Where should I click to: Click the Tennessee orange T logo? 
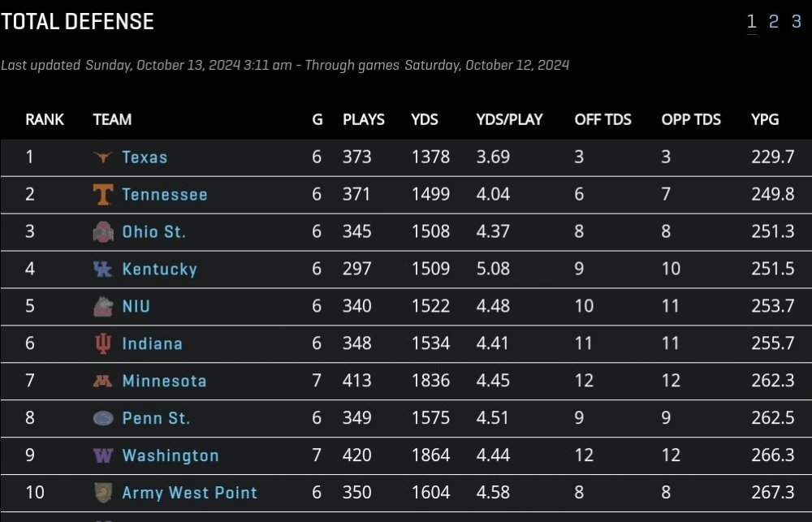point(103,195)
